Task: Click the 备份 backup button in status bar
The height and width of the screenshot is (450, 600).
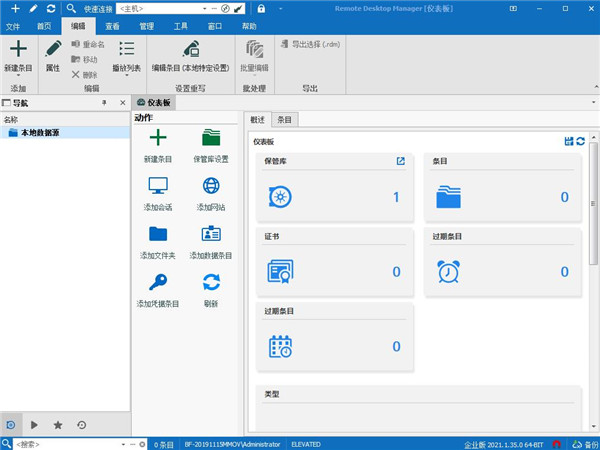Action: pos(585,444)
